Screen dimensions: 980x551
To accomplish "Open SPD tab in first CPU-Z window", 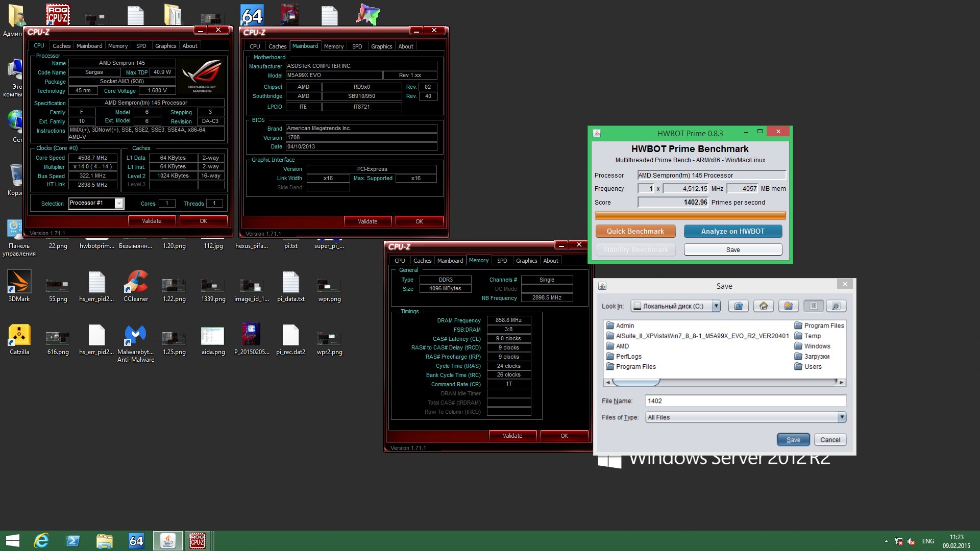I will (141, 46).
